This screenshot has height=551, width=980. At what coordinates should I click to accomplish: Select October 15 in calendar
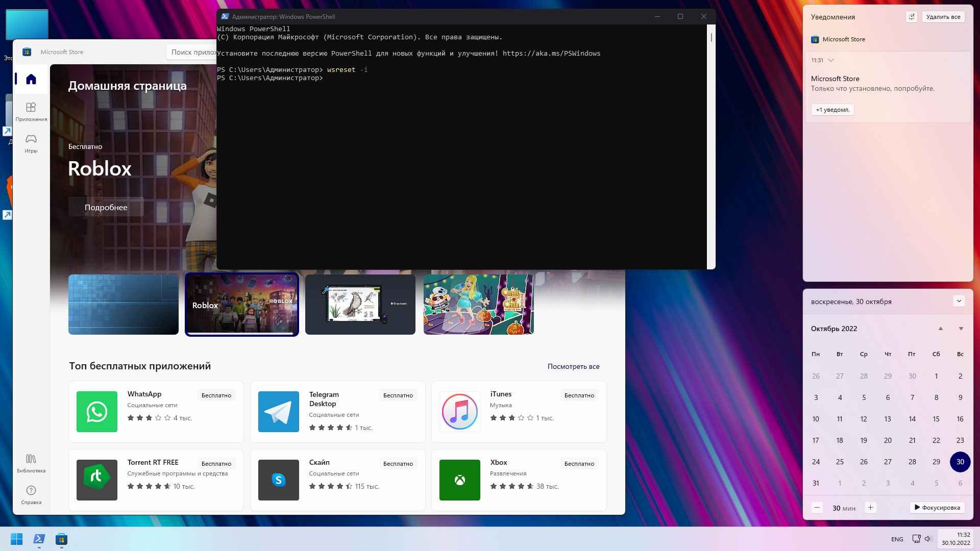936,419
